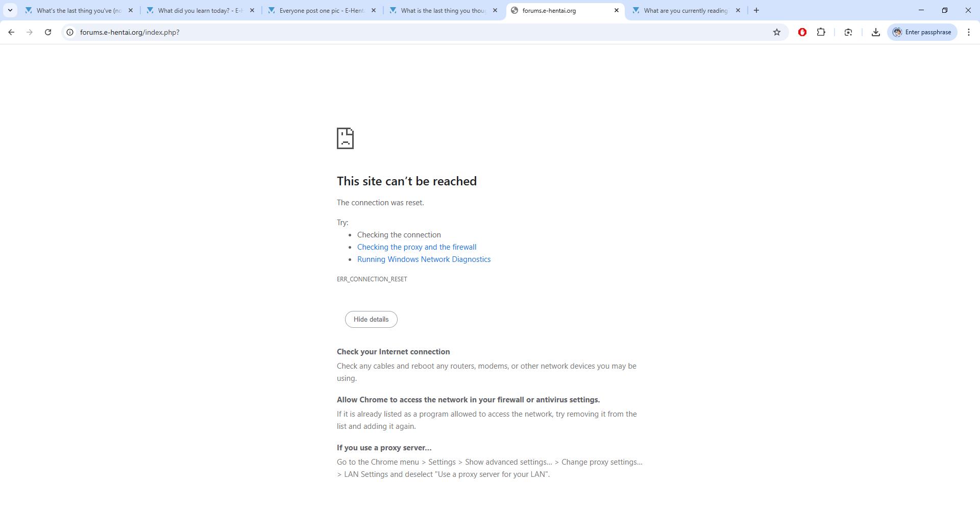Open the Extensions puzzle icon

click(x=821, y=32)
